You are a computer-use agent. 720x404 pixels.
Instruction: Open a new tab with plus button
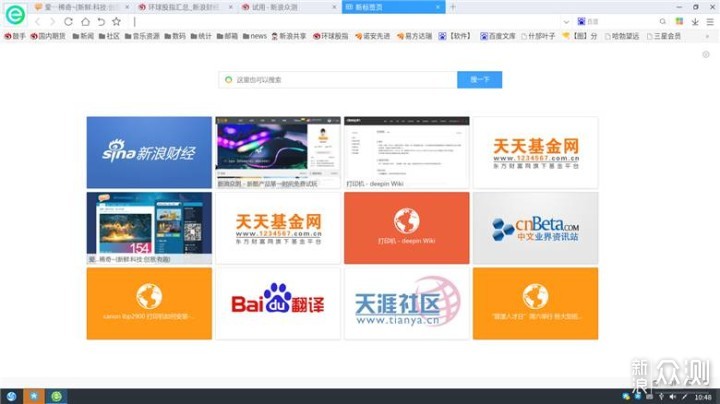(453, 7)
